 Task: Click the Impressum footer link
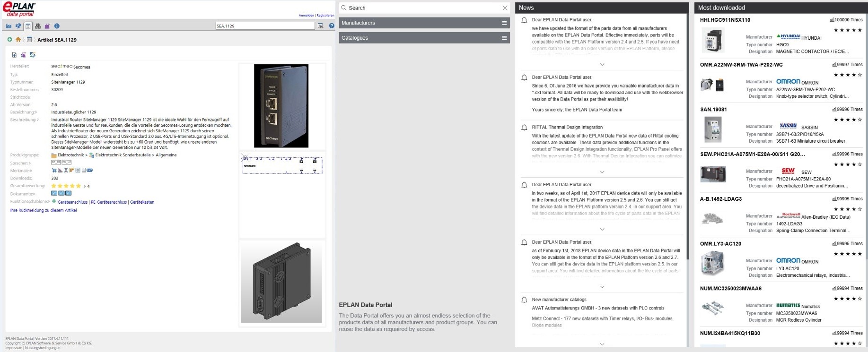14,348
